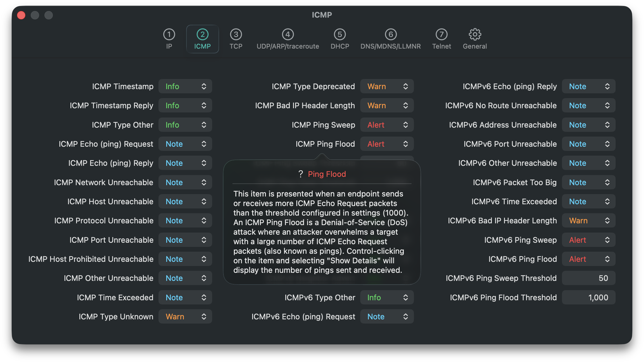Switch to the TCP tab icon
The width and height of the screenshot is (644, 362).
[236, 35]
